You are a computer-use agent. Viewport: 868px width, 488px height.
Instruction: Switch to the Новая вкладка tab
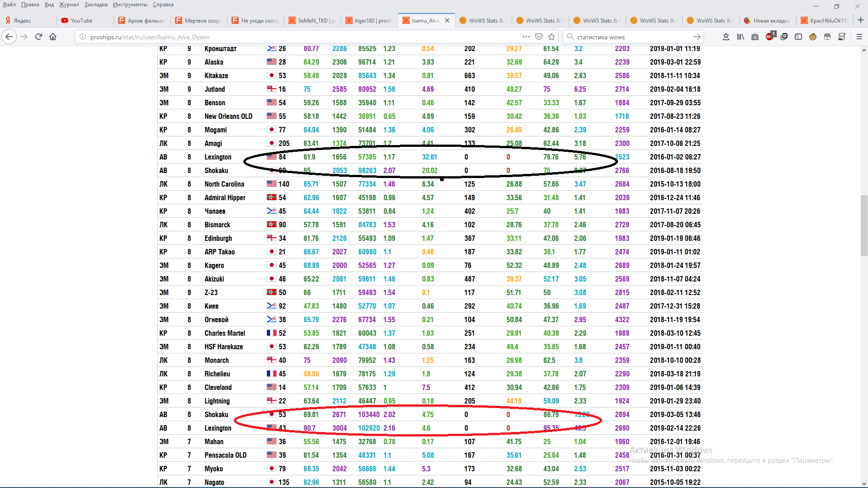coord(768,20)
